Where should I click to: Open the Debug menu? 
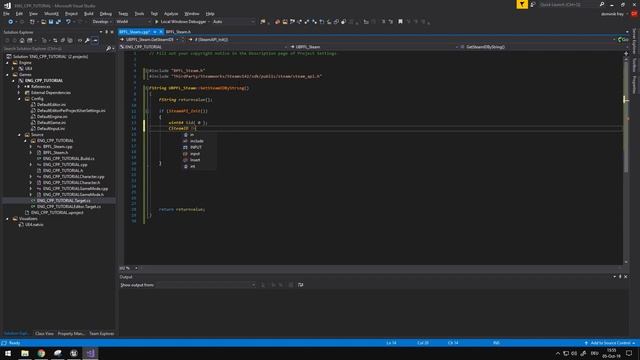coord(106,13)
